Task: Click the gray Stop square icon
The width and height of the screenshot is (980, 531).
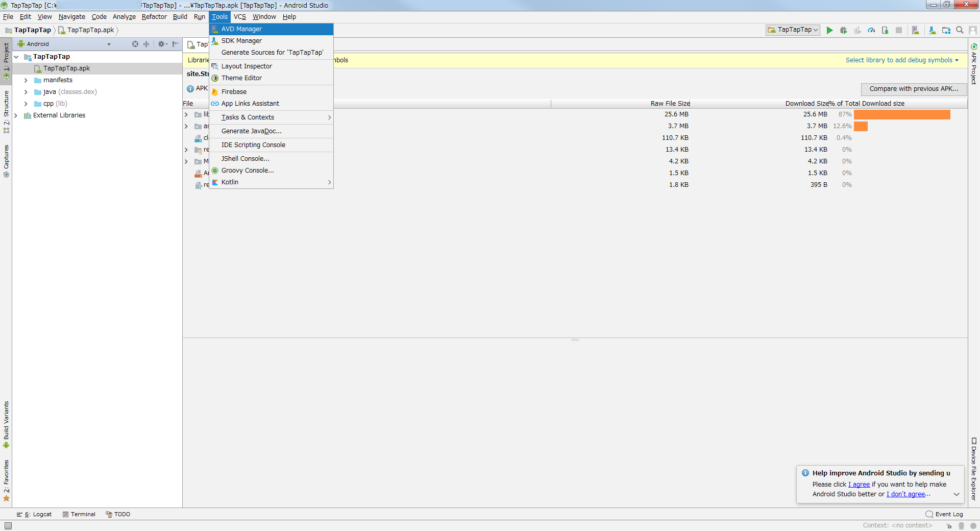Action: coord(899,30)
